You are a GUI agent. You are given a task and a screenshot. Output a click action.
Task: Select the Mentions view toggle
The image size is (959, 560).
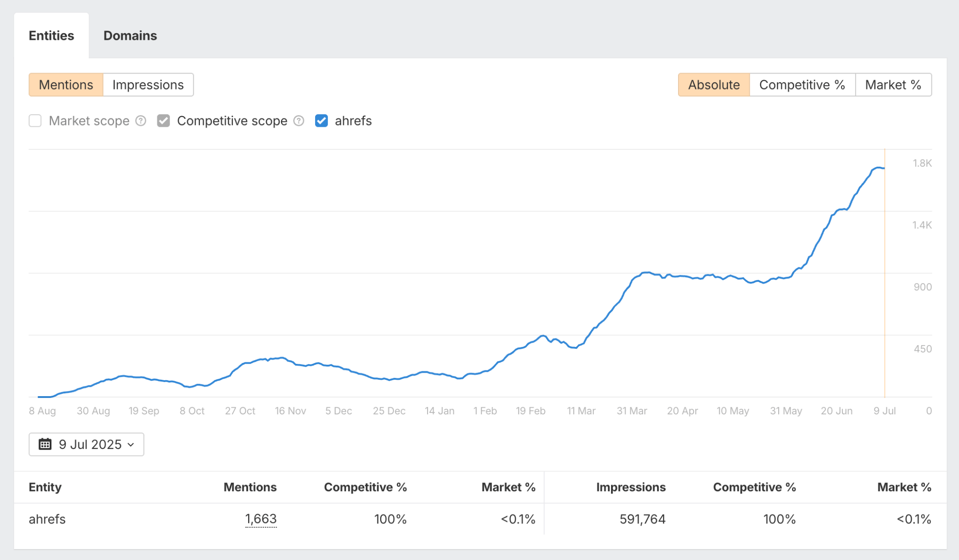click(66, 85)
